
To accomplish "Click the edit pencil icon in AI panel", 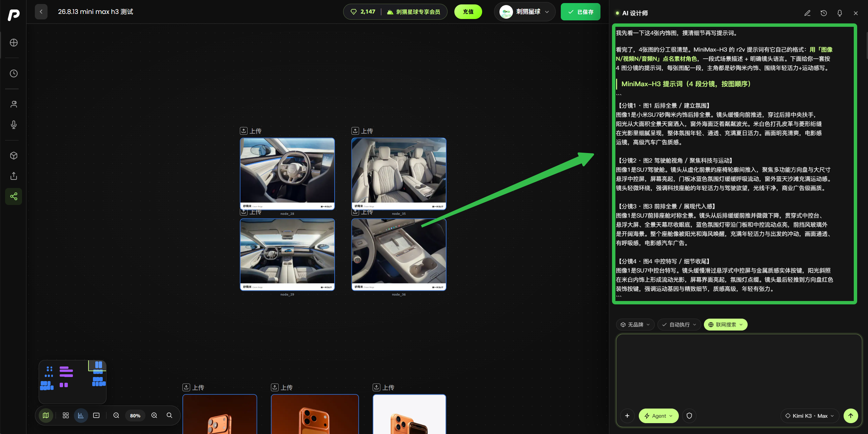I will (807, 13).
